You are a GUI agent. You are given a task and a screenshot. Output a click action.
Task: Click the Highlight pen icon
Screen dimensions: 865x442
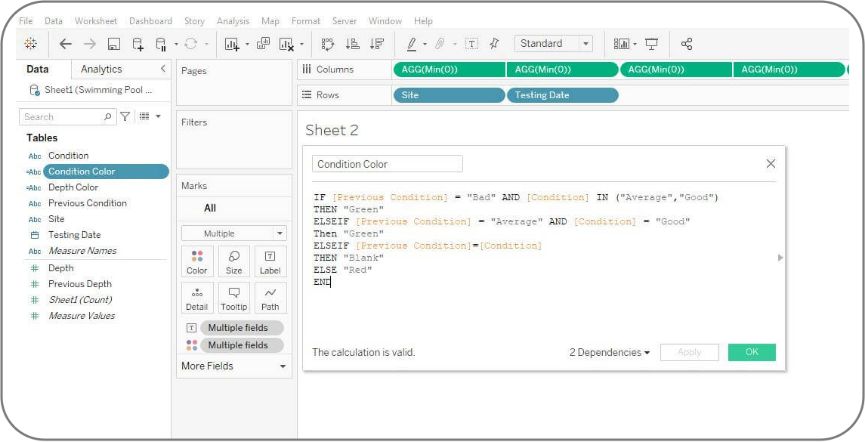coord(412,44)
